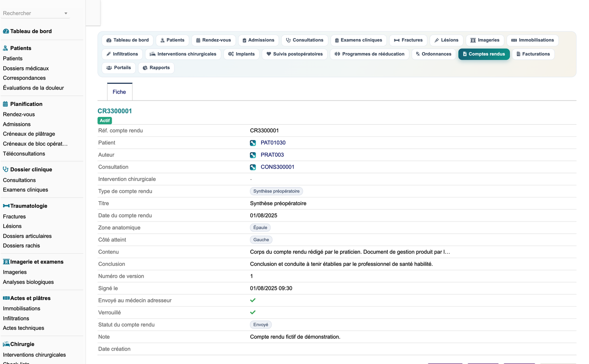Viewport: 589px width, 364px height.
Task: Click the Synthèse préopératoire type badge
Action: click(276, 191)
